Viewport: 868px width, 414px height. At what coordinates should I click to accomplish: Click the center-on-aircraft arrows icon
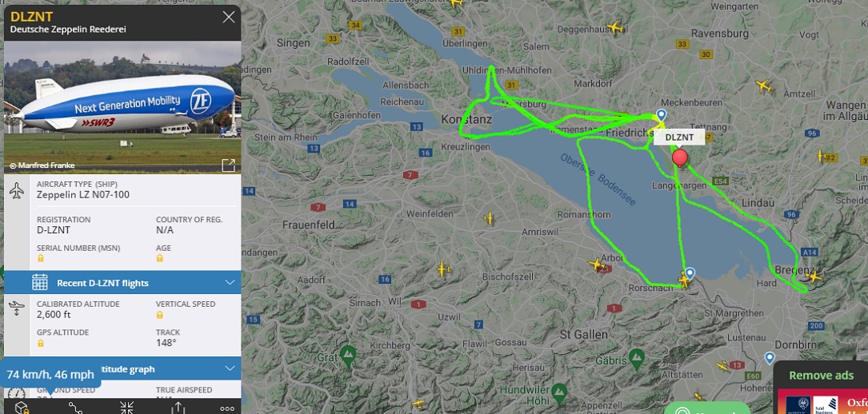point(126,408)
